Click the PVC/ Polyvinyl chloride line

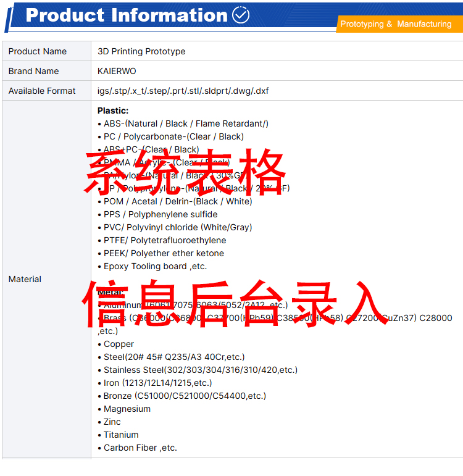(175, 227)
